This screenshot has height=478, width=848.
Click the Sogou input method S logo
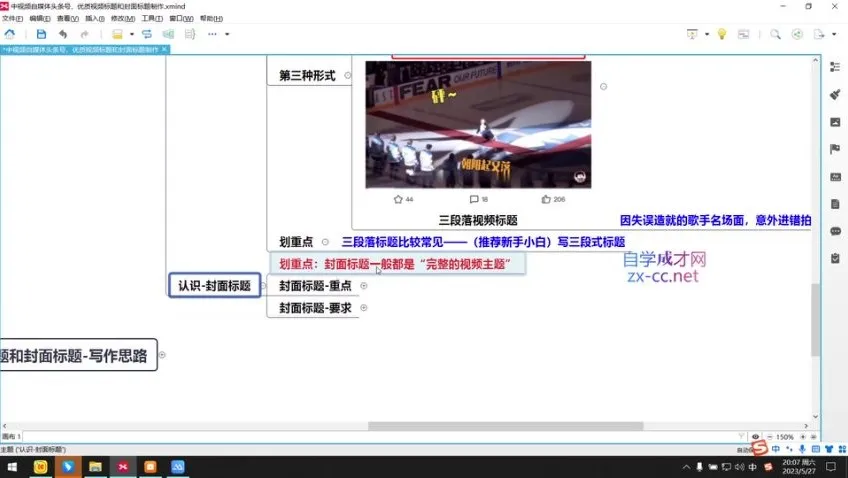[x=760, y=448]
